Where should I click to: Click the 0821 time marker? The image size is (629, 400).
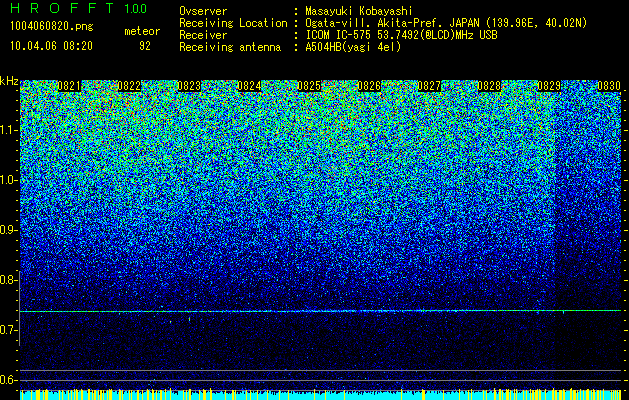pyautogui.click(x=69, y=86)
